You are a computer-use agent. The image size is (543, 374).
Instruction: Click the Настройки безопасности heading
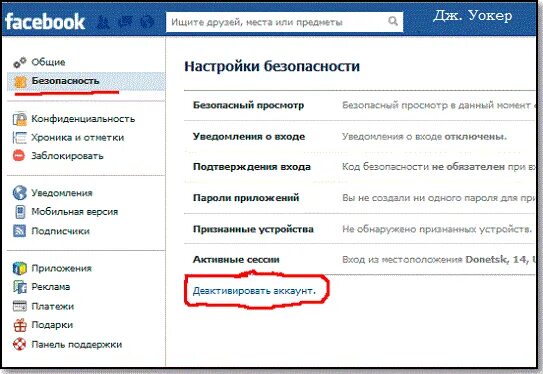coord(272,66)
